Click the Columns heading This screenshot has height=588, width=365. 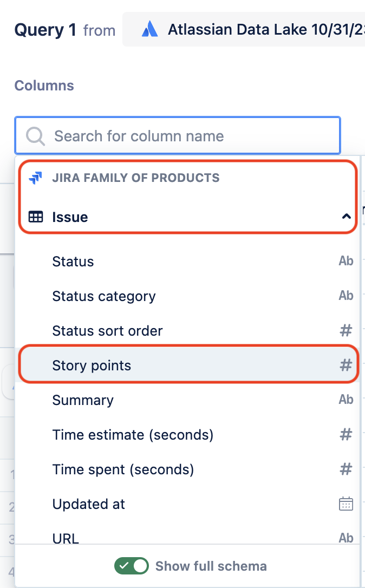[44, 86]
